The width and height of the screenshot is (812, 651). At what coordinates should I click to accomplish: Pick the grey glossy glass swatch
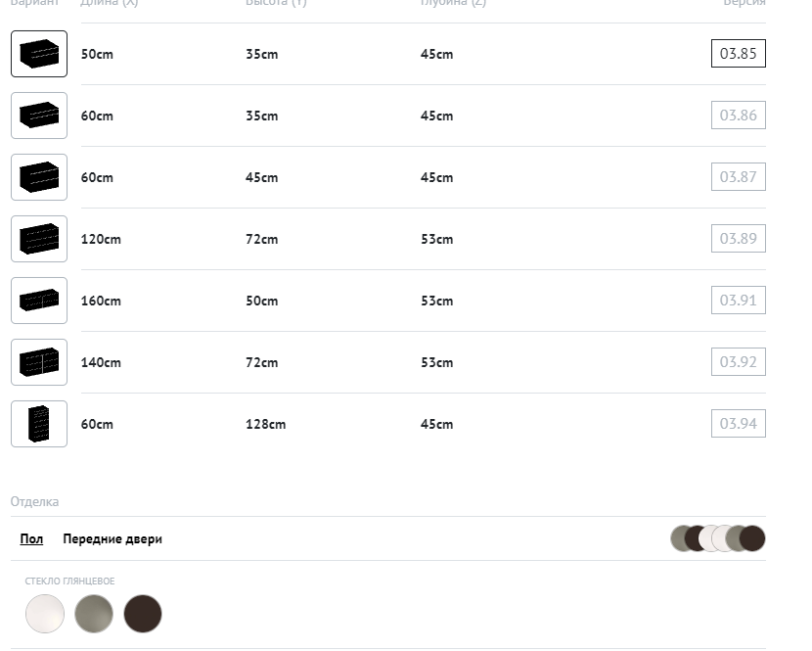(x=94, y=614)
